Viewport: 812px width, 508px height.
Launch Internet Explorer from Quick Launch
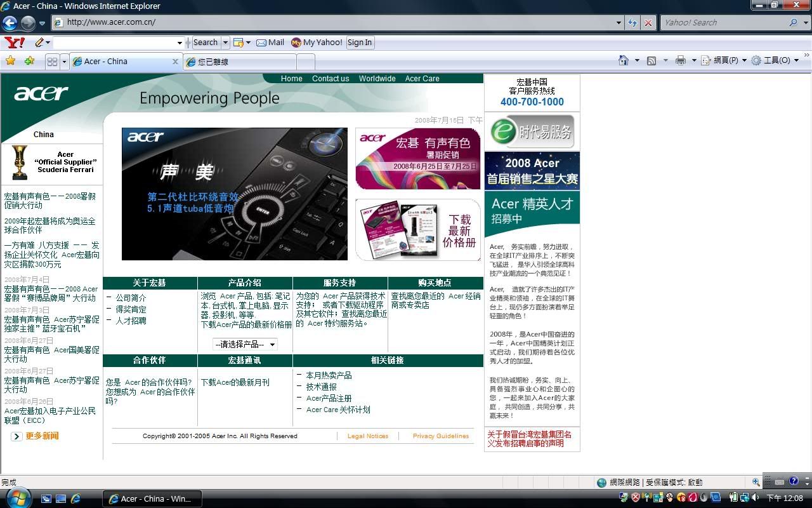(x=75, y=499)
